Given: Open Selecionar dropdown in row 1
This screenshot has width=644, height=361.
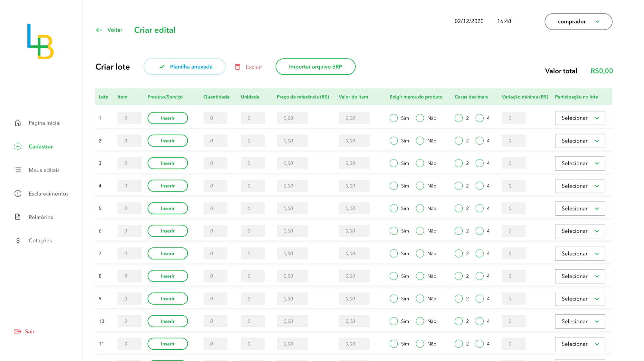Looking at the screenshot, I should [x=580, y=118].
